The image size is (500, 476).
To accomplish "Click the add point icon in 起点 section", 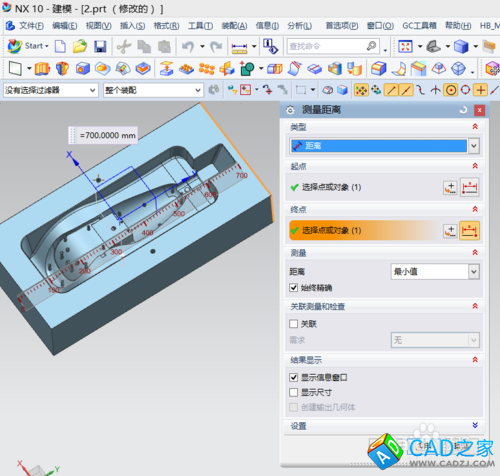I will (x=450, y=188).
